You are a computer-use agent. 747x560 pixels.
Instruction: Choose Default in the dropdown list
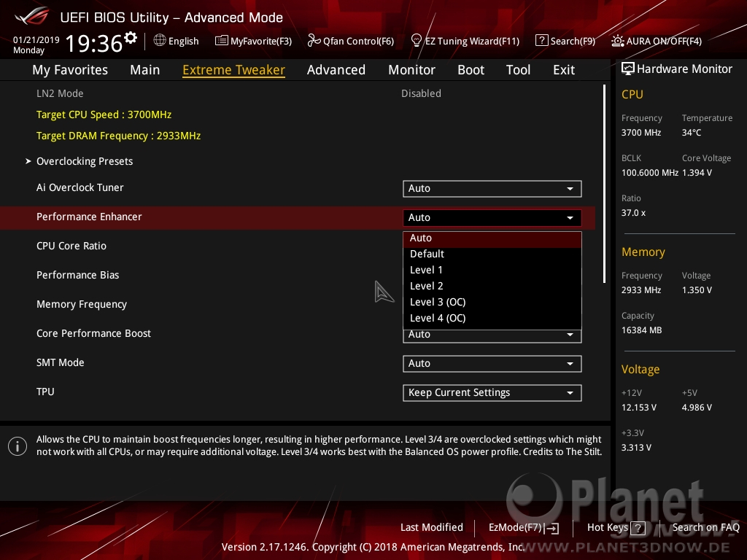492,254
